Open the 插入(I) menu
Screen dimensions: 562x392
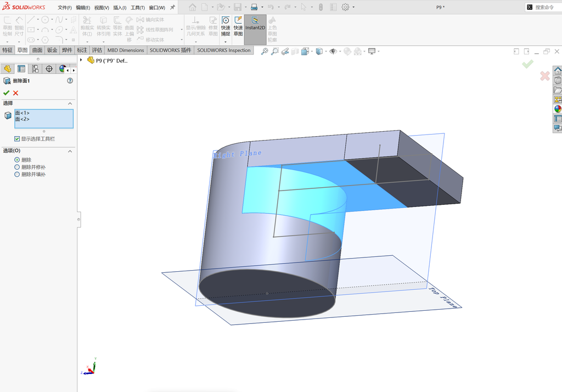[120, 7]
